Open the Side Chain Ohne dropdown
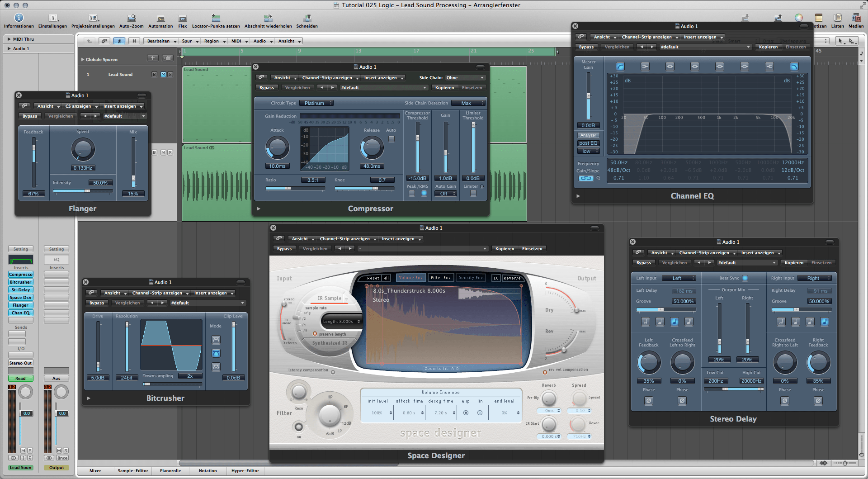 (465, 78)
